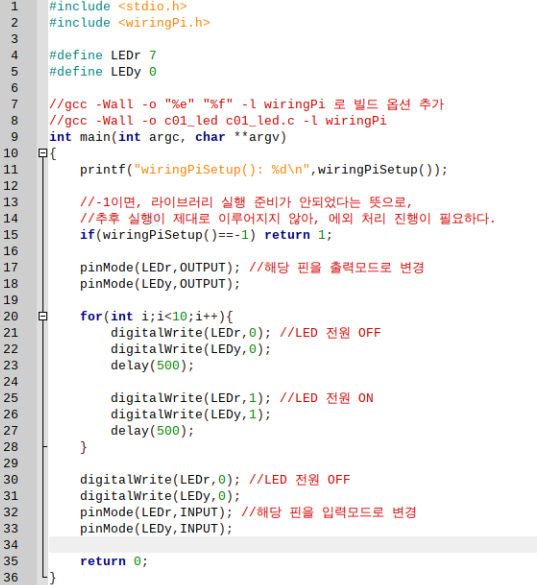Click line number 36 in gutter
This screenshot has height=585, width=537.
point(11,578)
